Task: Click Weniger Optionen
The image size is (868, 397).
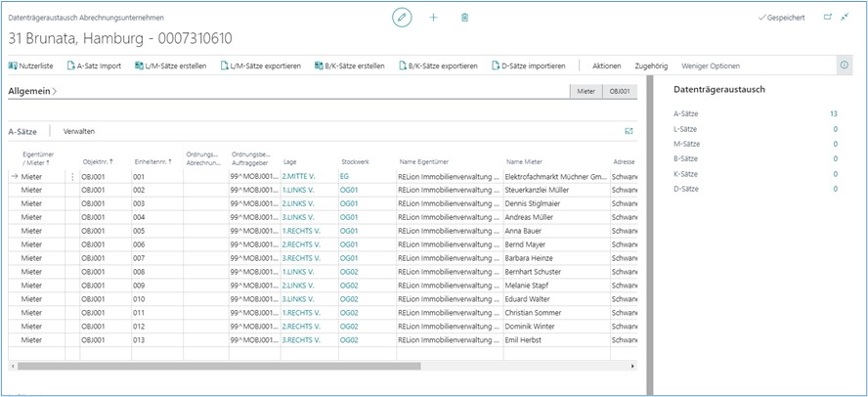Action: coord(710,66)
